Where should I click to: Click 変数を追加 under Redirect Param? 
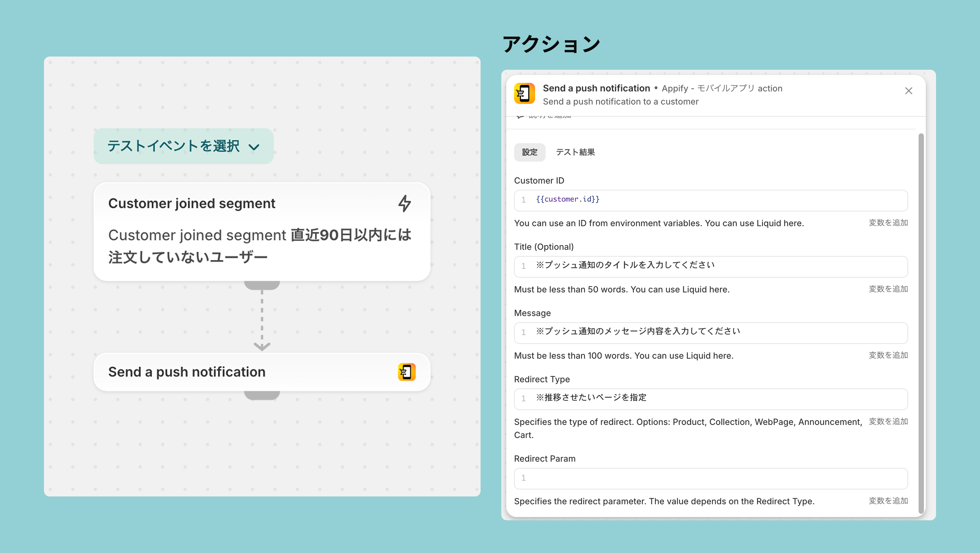[888, 501]
